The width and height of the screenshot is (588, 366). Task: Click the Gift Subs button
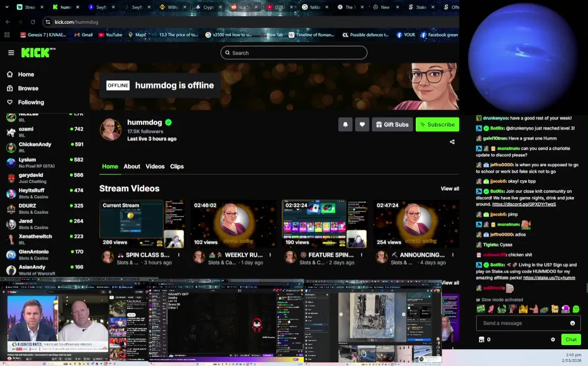pos(392,125)
